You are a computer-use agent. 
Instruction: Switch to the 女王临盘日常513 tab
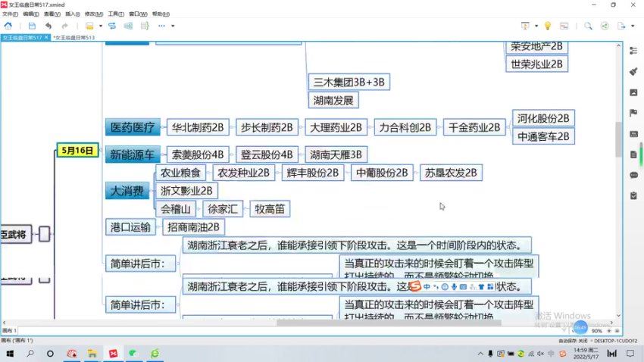(x=74, y=37)
